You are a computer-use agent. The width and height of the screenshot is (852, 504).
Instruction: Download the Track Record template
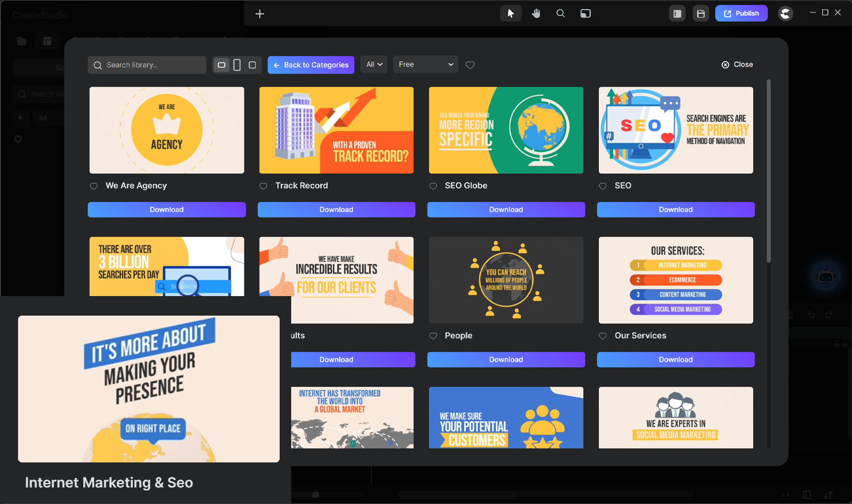coord(336,209)
